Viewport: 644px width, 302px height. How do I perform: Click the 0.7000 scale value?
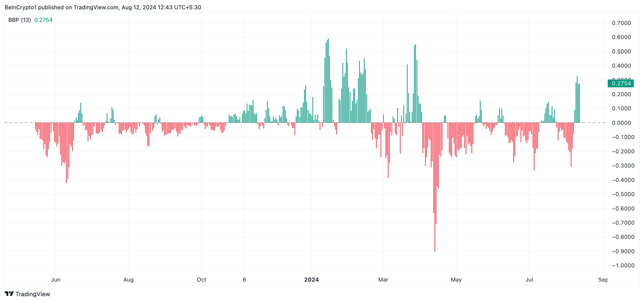tap(621, 23)
